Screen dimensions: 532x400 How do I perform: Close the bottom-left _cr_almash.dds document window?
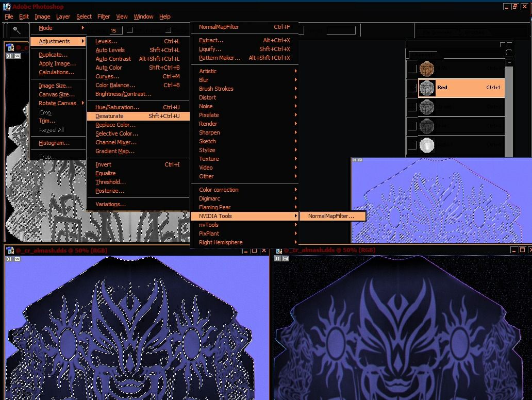[x=263, y=251]
